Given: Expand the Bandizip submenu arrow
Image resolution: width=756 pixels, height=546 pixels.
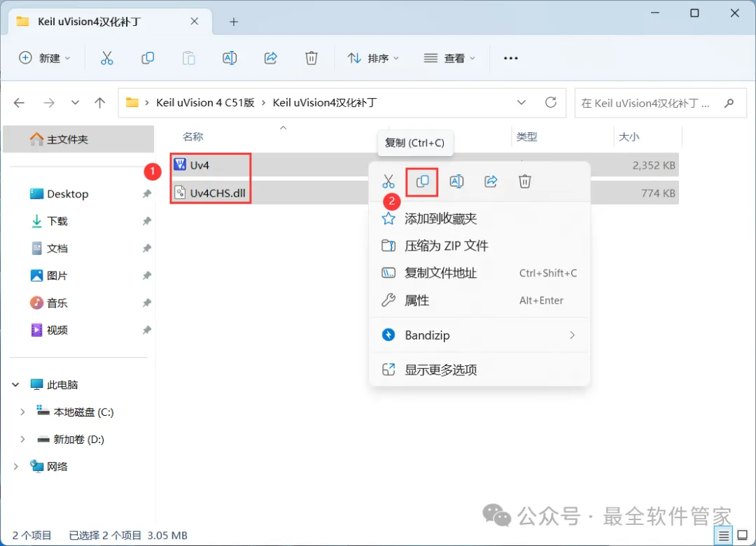Looking at the screenshot, I should point(573,335).
